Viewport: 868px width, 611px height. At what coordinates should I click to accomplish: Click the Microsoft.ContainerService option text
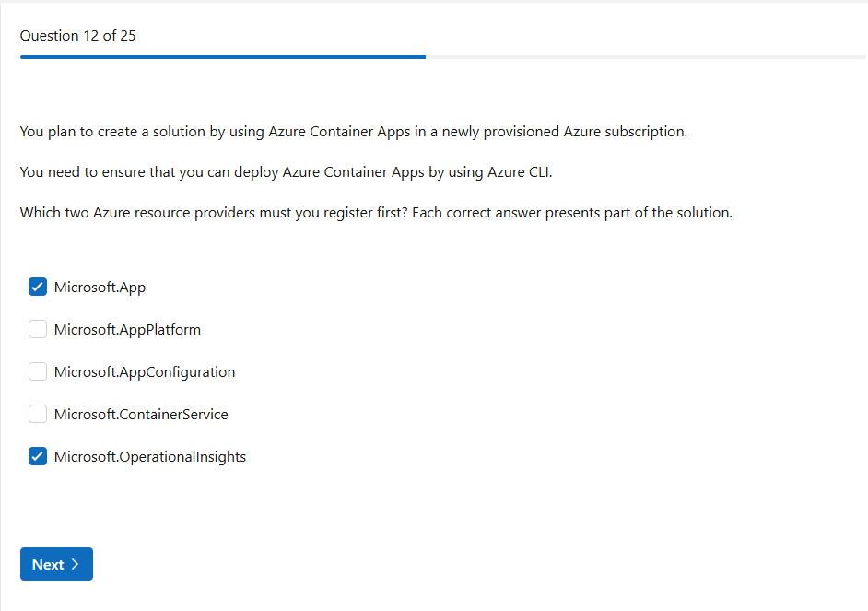[x=141, y=414]
